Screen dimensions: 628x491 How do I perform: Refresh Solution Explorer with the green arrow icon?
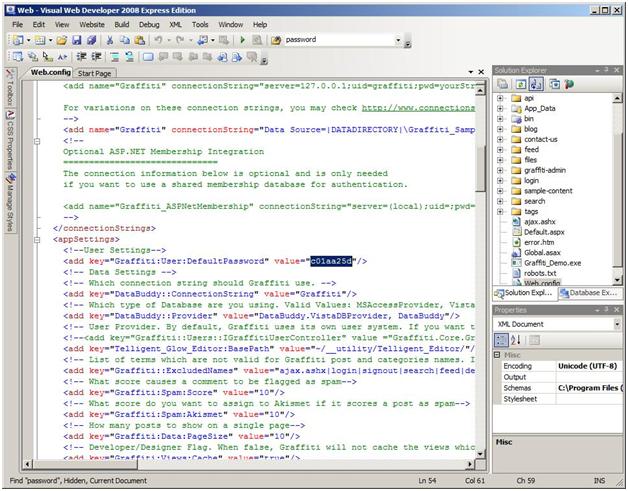click(x=521, y=84)
